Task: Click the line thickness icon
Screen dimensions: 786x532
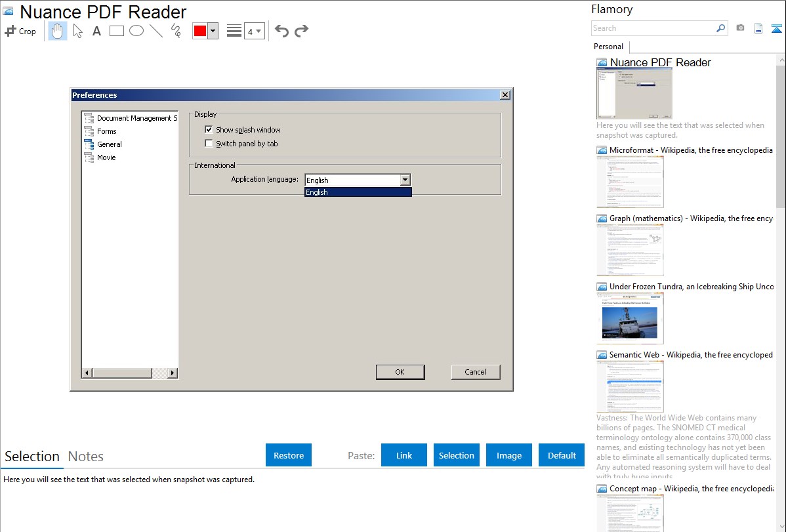Action: pyautogui.click(x=234, y=31)
